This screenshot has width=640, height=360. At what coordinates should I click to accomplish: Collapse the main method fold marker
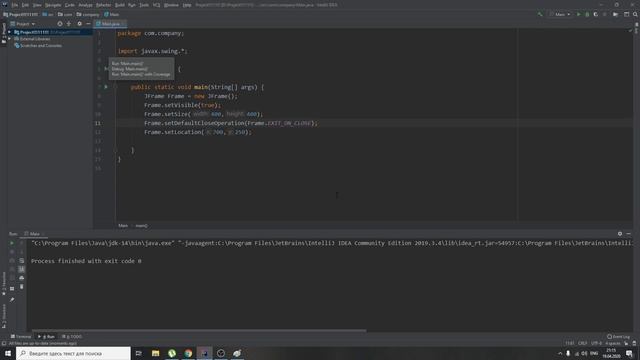(116, 87)
